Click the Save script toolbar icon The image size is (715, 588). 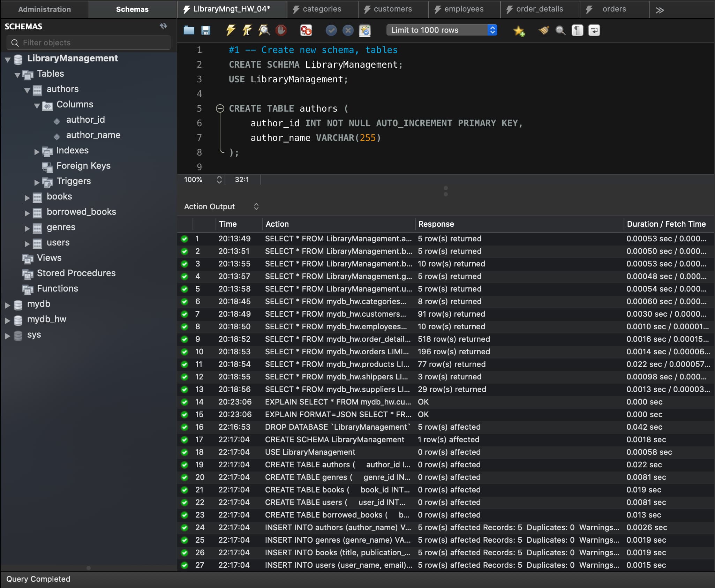[206, 30]
